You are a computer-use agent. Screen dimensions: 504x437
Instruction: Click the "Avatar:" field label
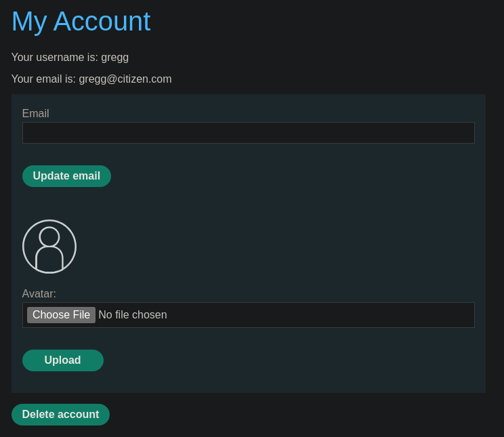39,293
